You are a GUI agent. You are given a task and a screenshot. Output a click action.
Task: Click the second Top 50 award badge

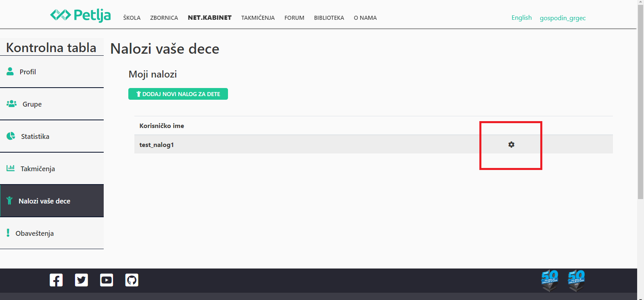click(576, 281)
